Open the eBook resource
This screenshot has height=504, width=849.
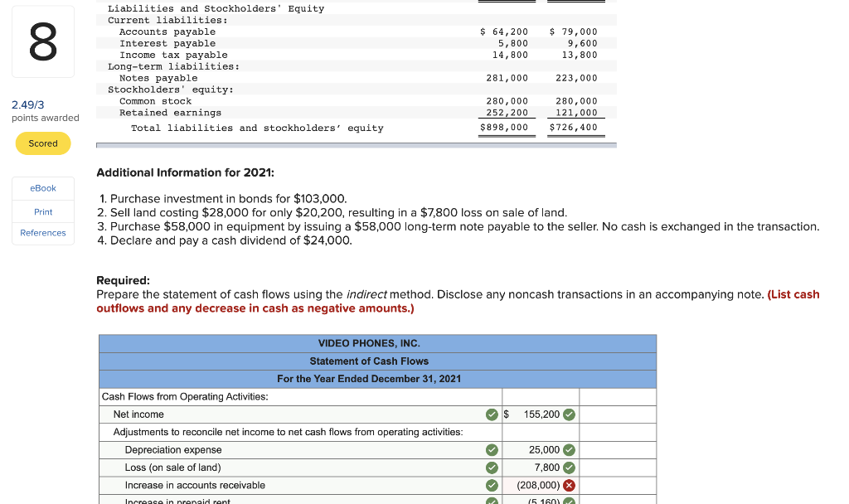point(42,188)
